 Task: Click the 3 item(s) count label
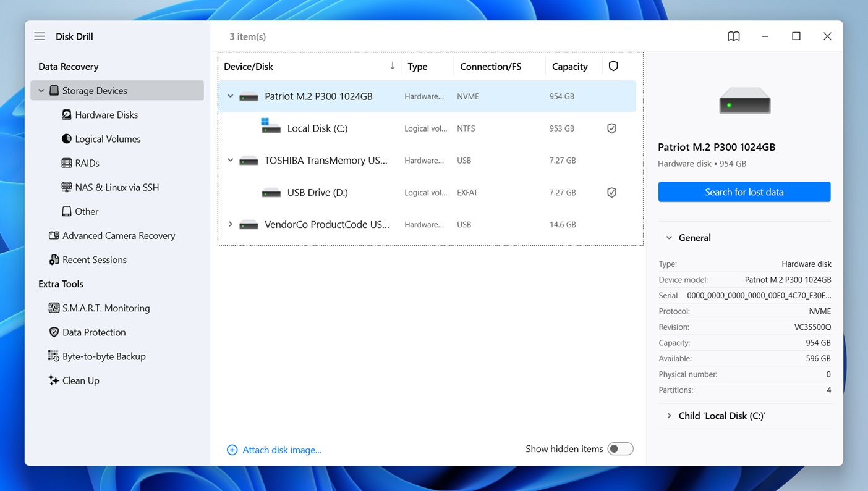pos(247,36)
